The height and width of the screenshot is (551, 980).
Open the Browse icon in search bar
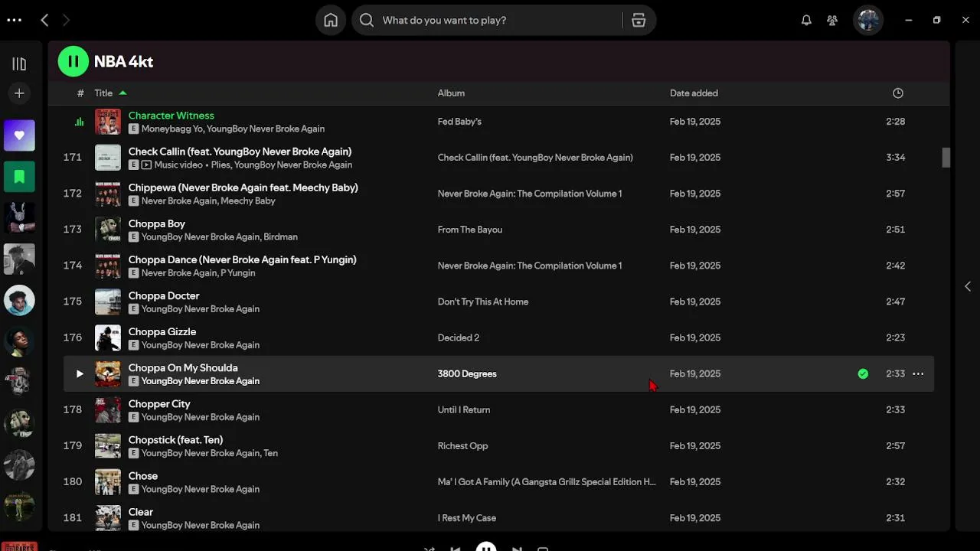(639, 21)
